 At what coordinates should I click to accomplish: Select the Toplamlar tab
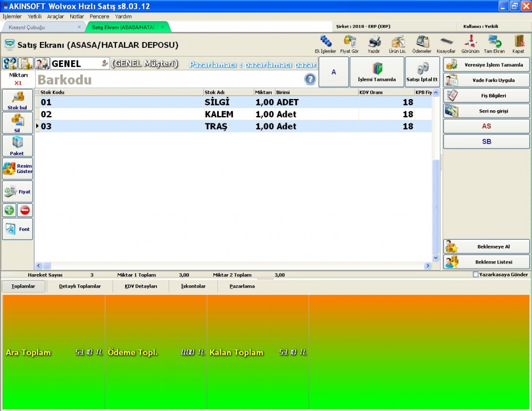23,286
